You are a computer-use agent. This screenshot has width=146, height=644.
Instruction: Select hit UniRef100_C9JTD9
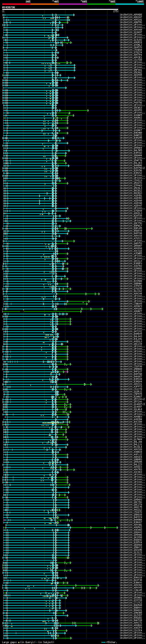click(131, 60)
